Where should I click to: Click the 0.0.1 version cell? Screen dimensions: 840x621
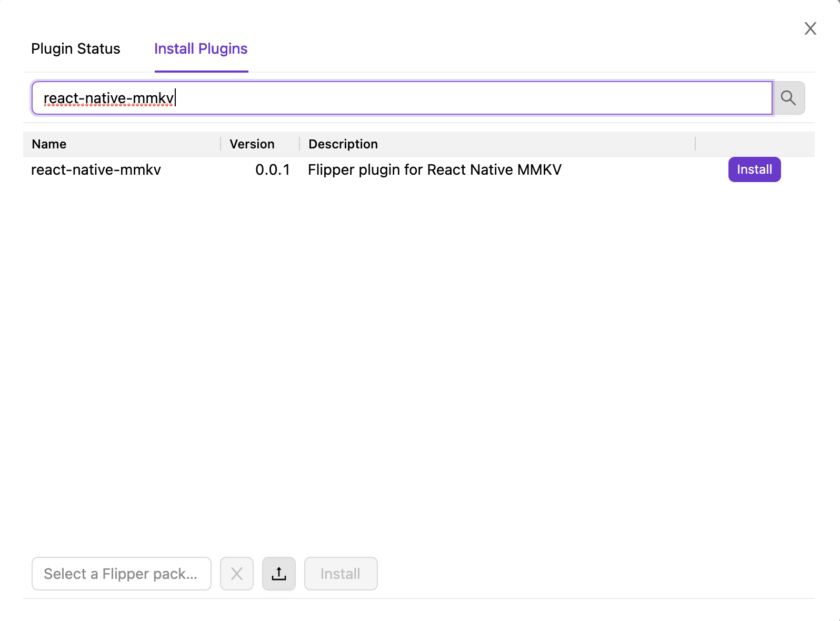(273, 170)
